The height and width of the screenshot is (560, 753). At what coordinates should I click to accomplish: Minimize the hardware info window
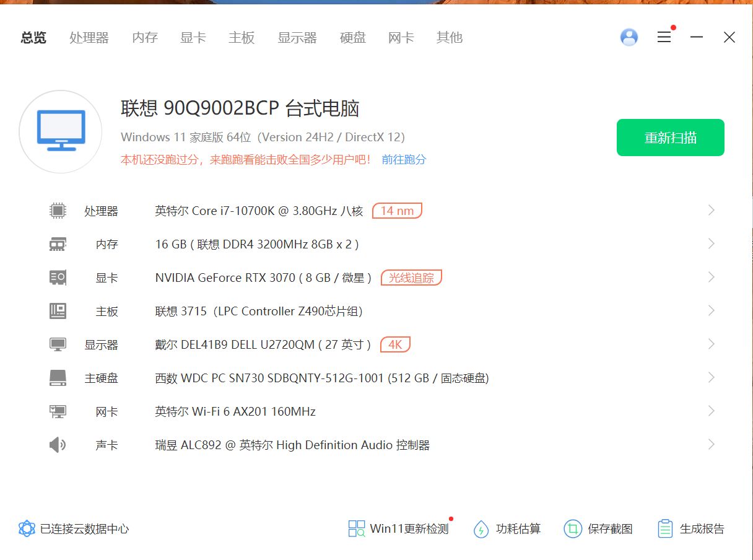[x=697, y=37]
